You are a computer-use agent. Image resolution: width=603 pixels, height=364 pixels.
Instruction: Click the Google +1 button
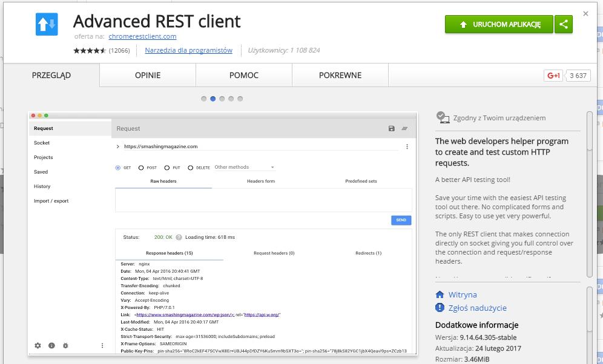click(x=553, y=76)
